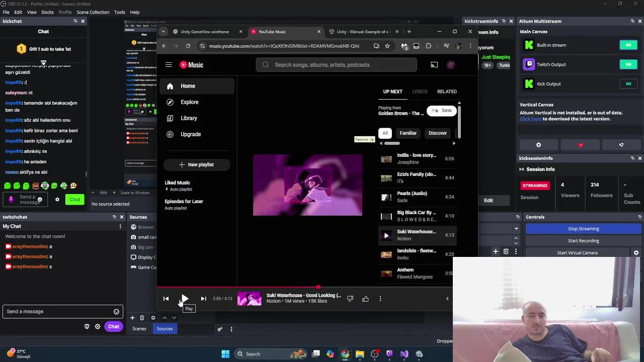Click the Play button in YouTube Music

[x=185, y=299]
